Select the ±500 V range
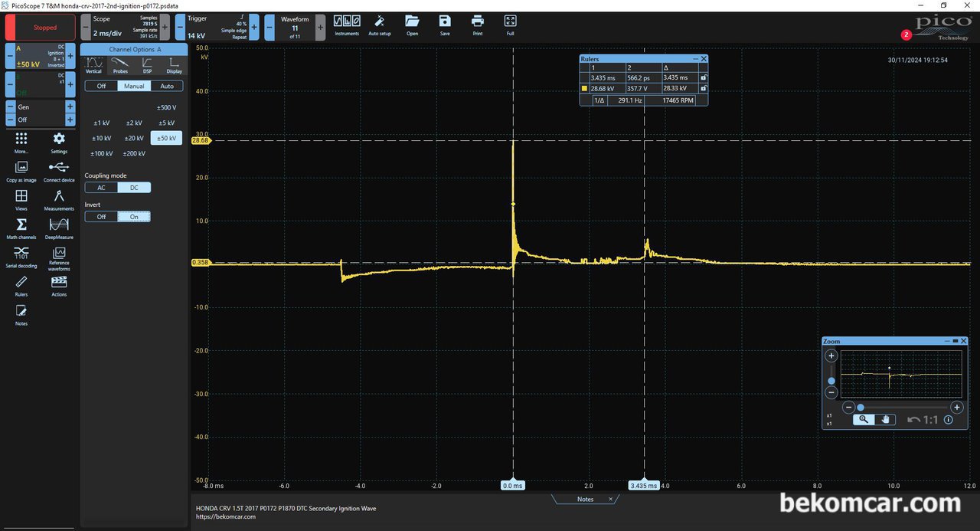Image resolution: width=980 pixels, height=531 pixels. click(166, 107)
